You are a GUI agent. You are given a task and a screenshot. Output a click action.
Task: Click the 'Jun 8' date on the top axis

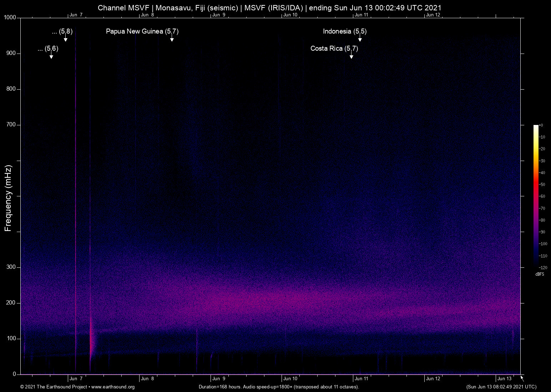[147, 15]
